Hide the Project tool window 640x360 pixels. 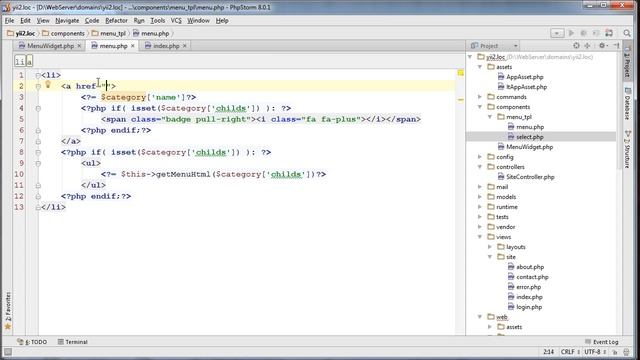click(x=616, y=46)
